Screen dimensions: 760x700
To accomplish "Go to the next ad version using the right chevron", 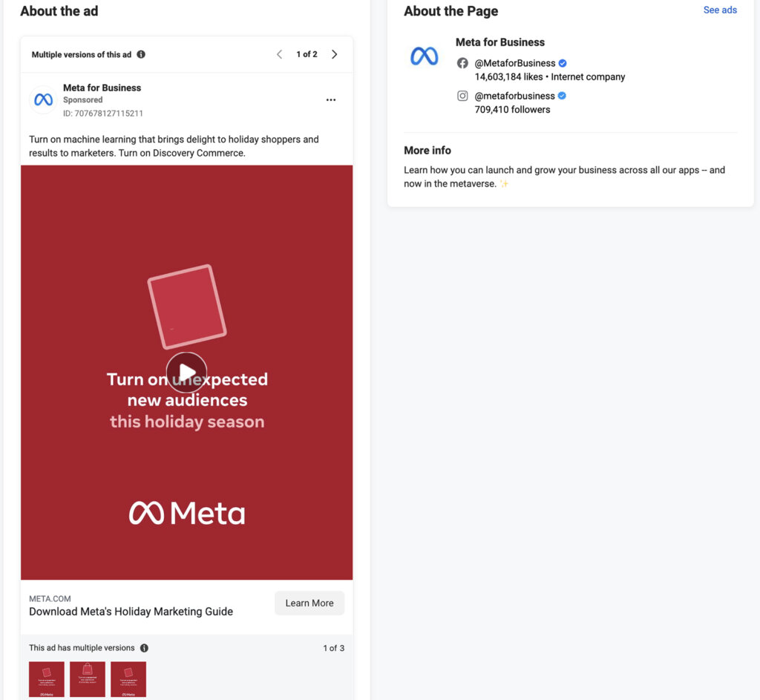I will pyautogui.click(x=334, y=54).
